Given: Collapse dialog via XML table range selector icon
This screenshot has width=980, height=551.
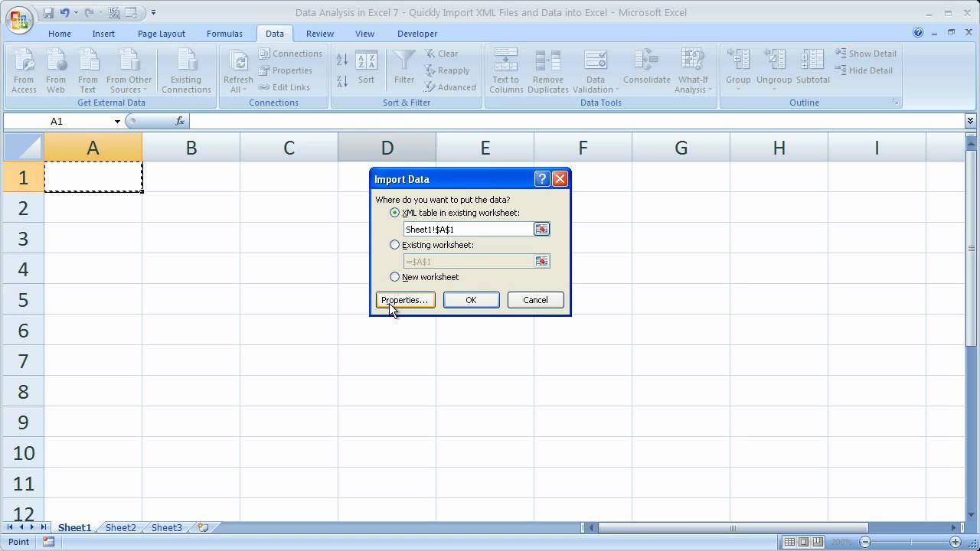Looking at the screenshot, I should [542, 229].
